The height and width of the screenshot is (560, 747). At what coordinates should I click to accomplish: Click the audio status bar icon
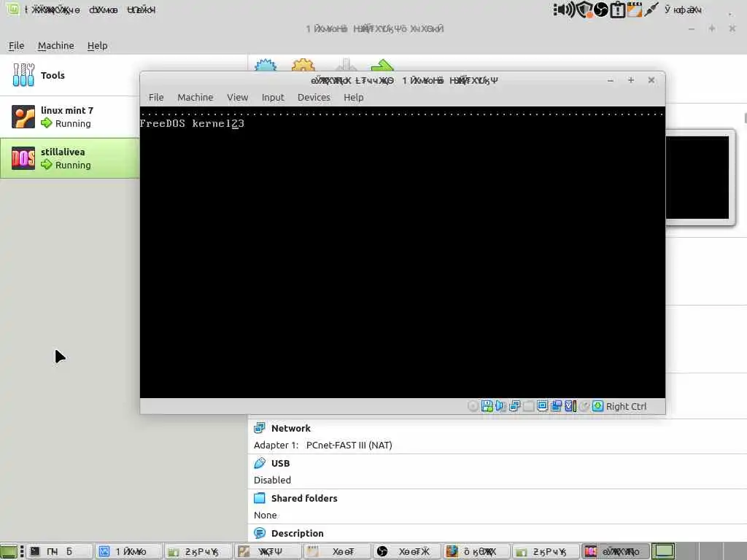coord(500,406)
